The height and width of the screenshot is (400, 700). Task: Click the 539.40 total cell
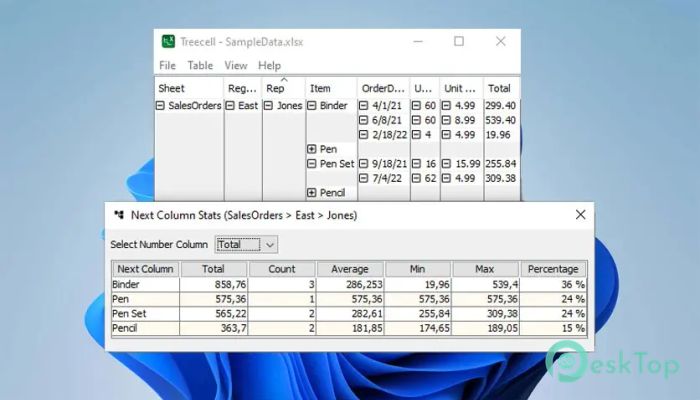point(501,120)
